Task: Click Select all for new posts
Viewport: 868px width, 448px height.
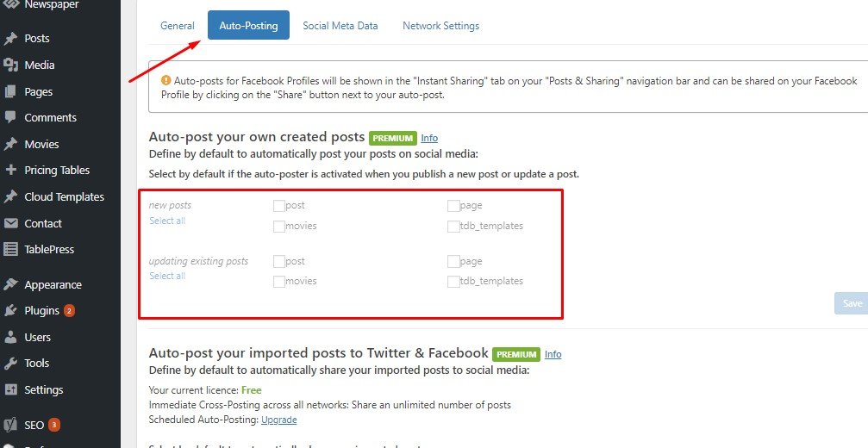Action: click(167, 221)
